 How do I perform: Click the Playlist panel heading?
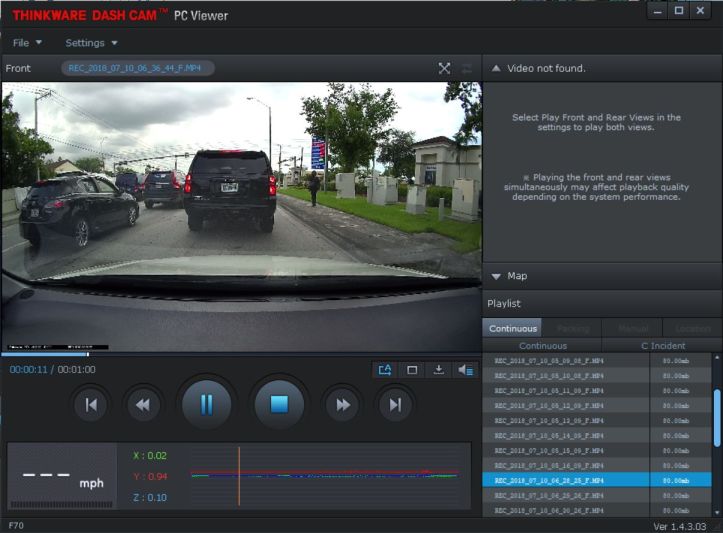(x=504, y=304)
